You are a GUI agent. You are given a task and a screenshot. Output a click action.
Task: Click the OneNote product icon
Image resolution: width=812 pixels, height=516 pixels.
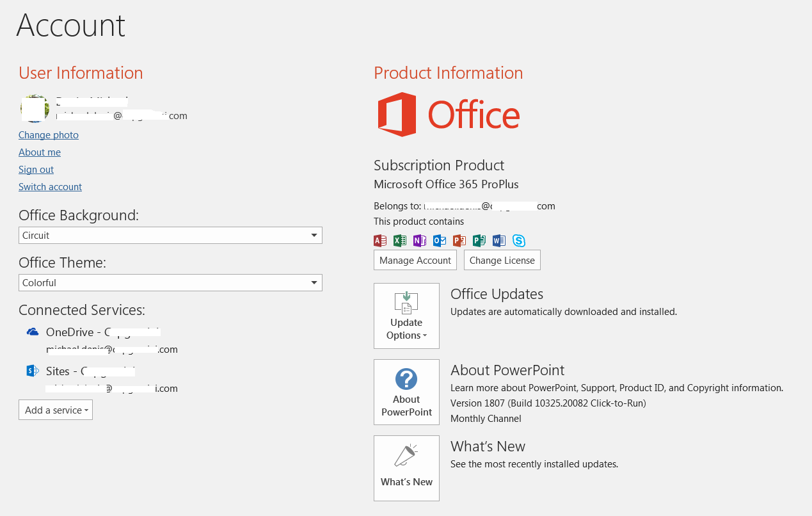420,241
